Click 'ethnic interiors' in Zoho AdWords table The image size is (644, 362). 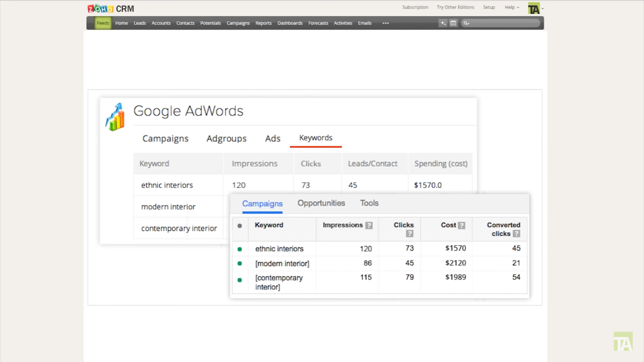pyautogui.click(x=167, y=185)
